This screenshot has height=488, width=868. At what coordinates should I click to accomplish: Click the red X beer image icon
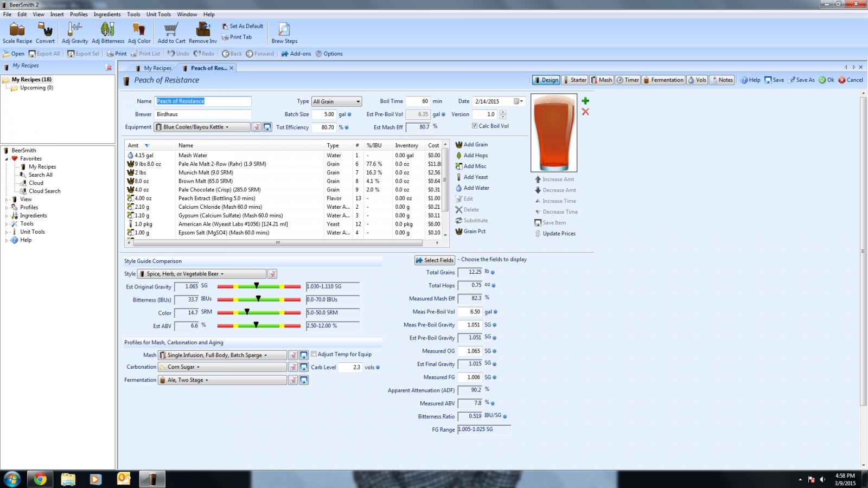[585, 112]
